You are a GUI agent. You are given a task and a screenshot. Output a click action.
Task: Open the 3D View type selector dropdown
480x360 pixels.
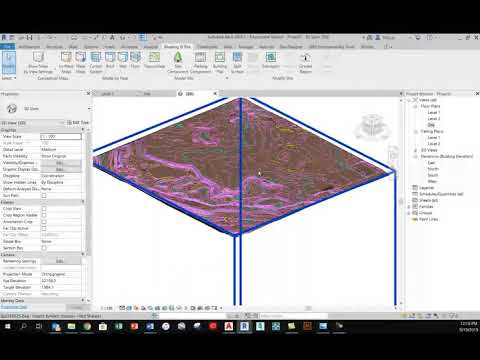click(89, 109)
